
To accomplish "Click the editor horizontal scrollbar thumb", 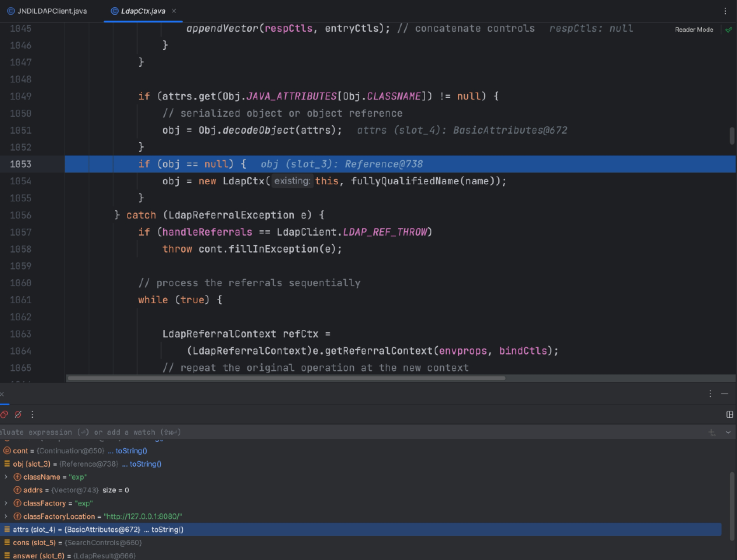I will (286, 378).
